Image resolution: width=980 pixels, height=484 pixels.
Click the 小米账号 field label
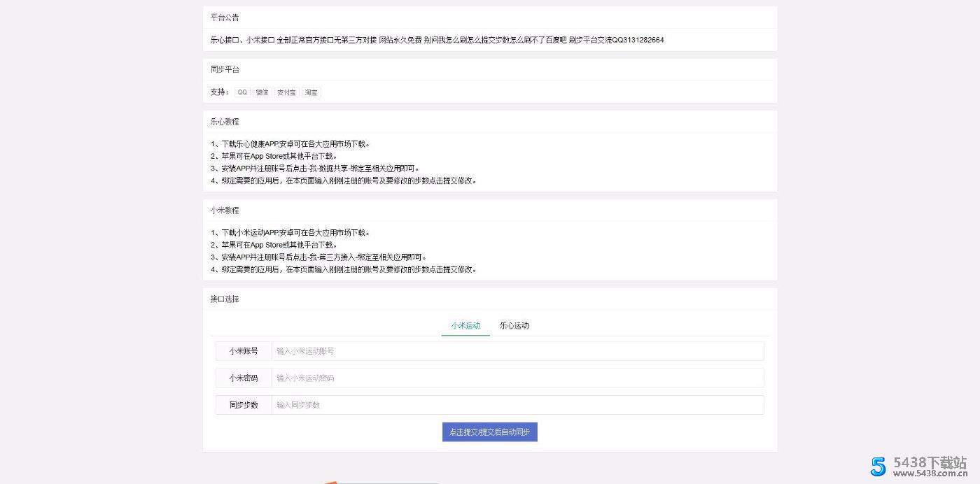click(243, 350)
